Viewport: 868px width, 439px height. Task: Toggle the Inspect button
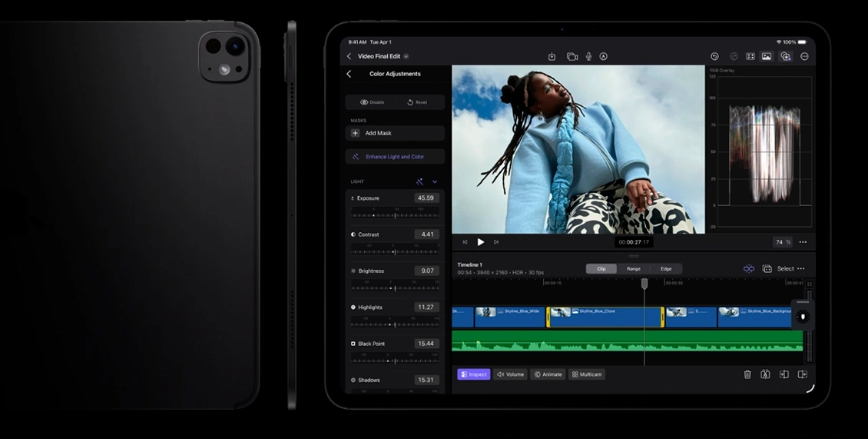pos(473,374)
